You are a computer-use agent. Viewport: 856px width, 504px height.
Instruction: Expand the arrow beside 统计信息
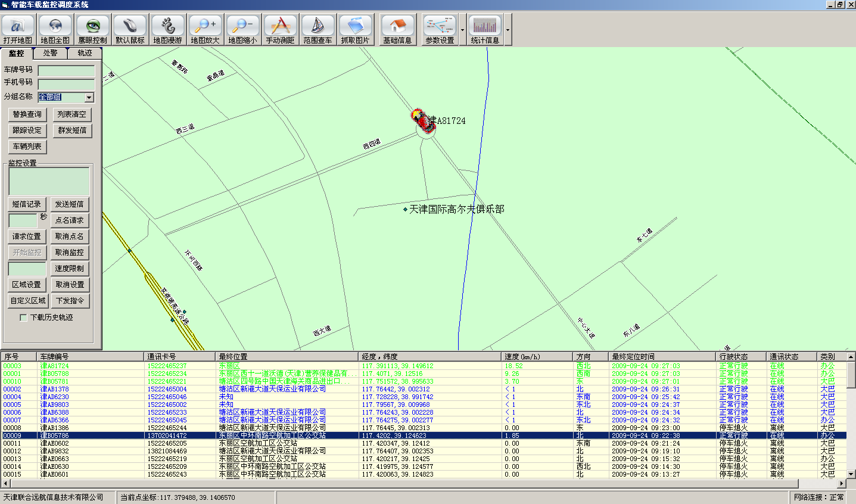click(x=508, y=30)
